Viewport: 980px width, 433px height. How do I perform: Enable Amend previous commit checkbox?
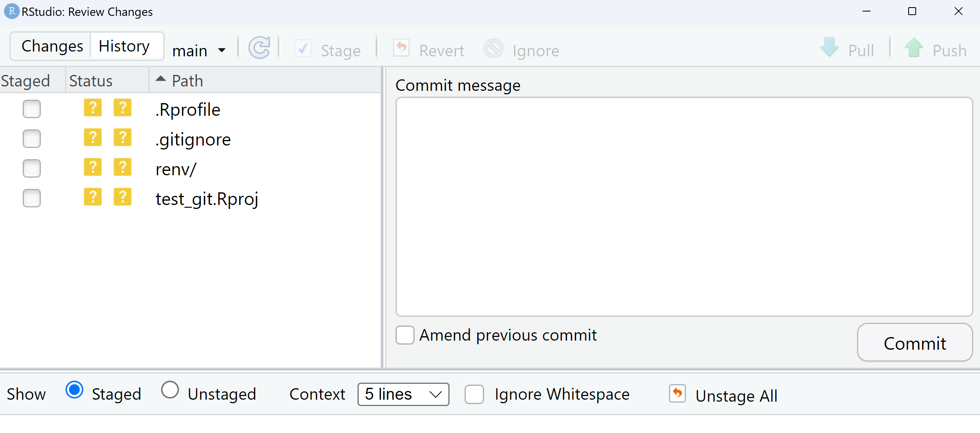click(405, 335)
